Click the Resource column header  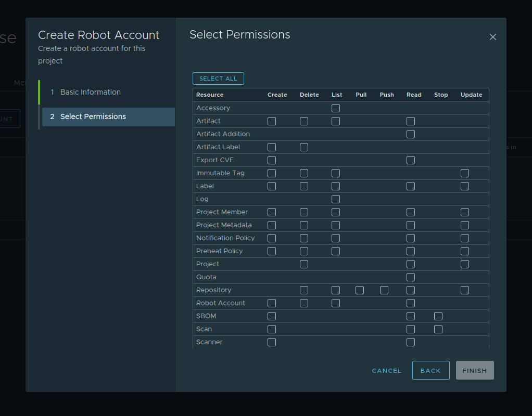coord(210,95)
